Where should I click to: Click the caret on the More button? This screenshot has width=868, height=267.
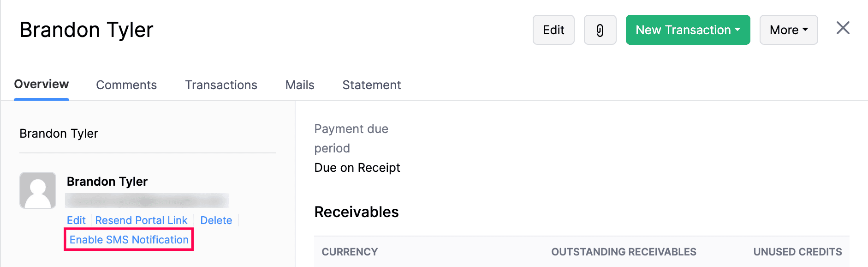805,30
